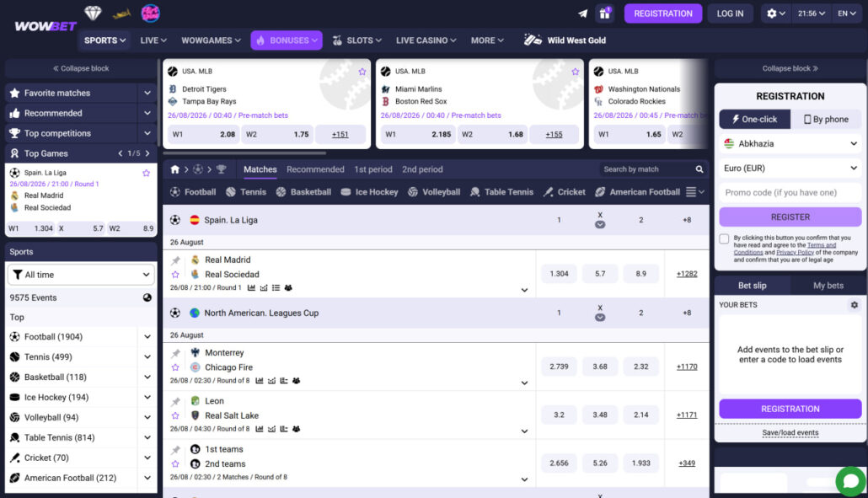
Task: Click the search magnifier icon
Action: pos(699,169)
